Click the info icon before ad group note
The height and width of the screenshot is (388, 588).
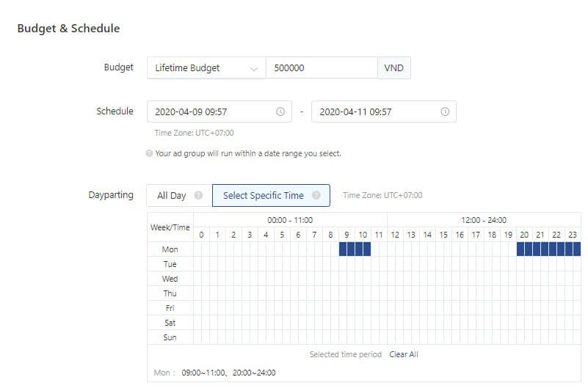click(149, 154)
